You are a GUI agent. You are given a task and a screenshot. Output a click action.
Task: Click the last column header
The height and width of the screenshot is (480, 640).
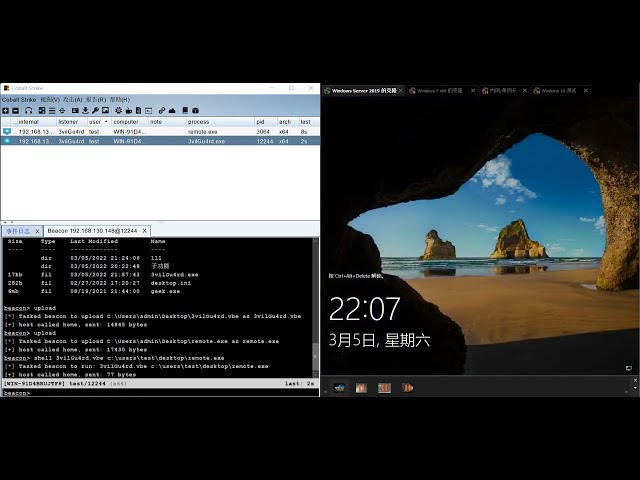click(x=309, y=122)
